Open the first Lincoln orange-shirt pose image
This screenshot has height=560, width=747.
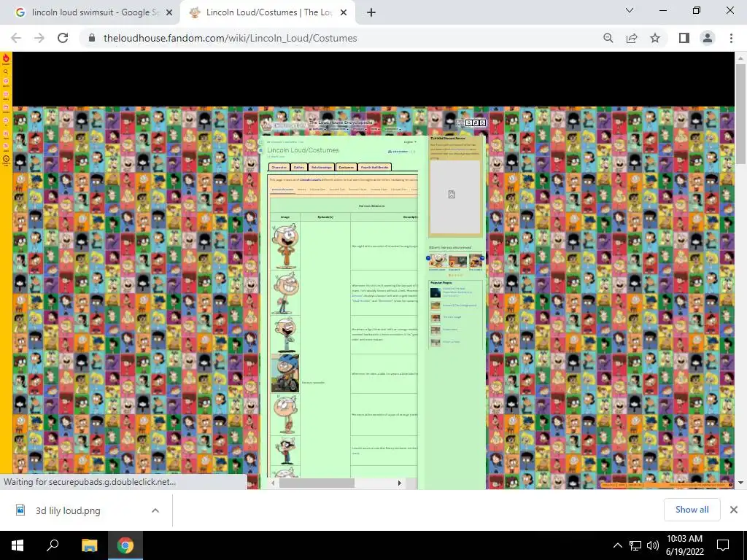point(285,246)
